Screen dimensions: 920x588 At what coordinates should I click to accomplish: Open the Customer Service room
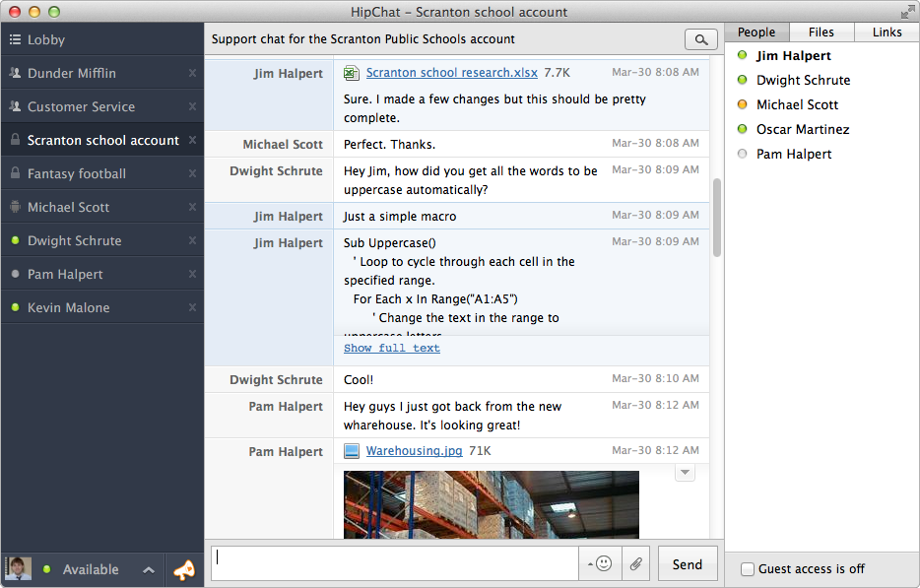tap(102, 106)
